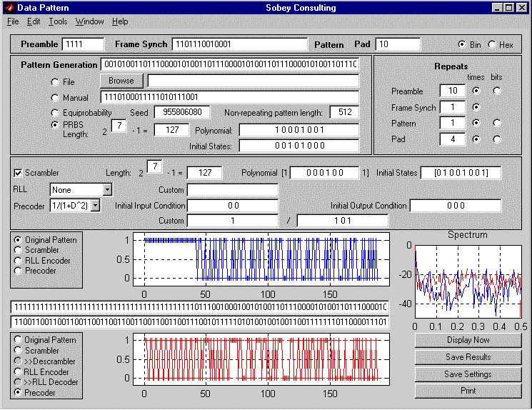Select the Equiprobability pattern option
The image size is (532, 410).
coord(54,113)
